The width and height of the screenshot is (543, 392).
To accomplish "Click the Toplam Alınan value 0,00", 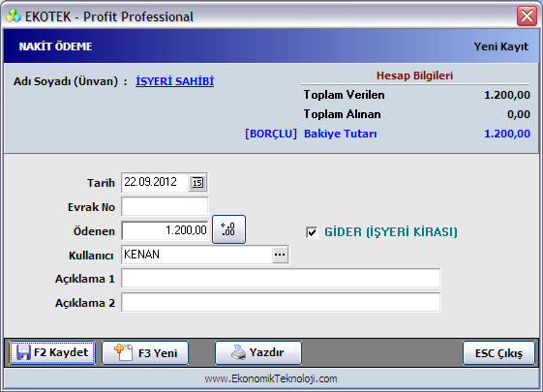I will pyautogui.click(x=519, y=114).
